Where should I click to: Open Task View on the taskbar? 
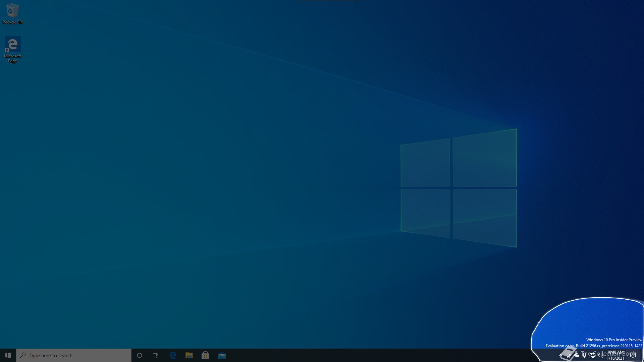click(156, 355)
